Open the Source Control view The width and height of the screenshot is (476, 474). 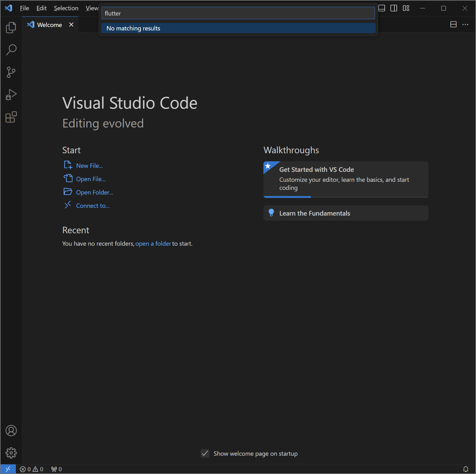(11, 72)
